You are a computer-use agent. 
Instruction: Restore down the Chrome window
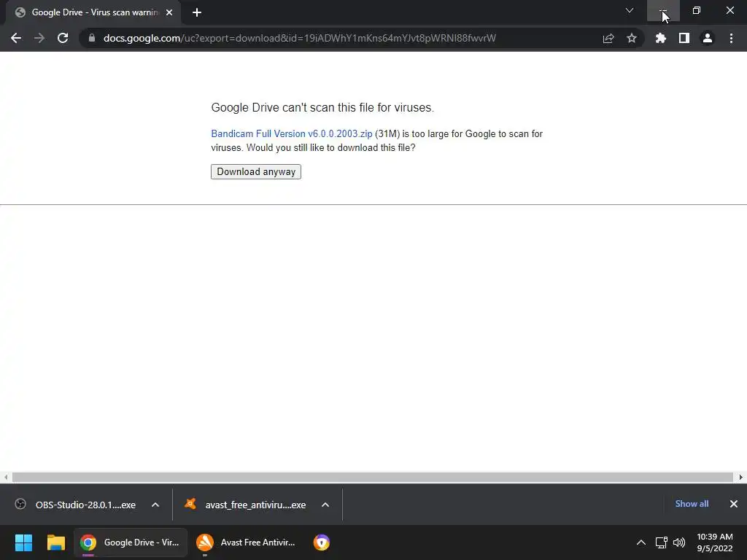697,10
